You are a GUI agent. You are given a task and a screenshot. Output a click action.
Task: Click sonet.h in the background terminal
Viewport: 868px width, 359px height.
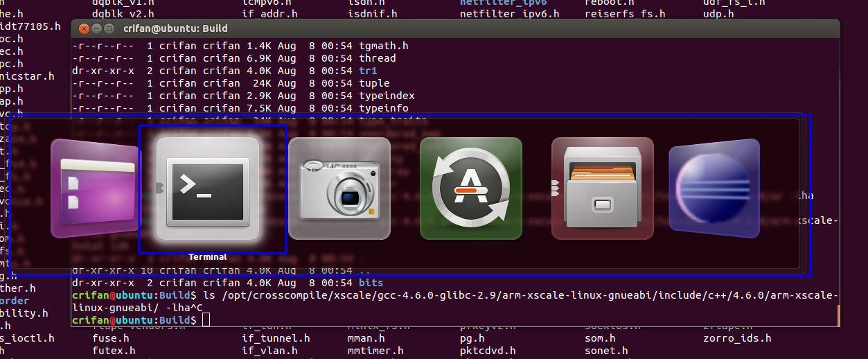click(606, 351)
